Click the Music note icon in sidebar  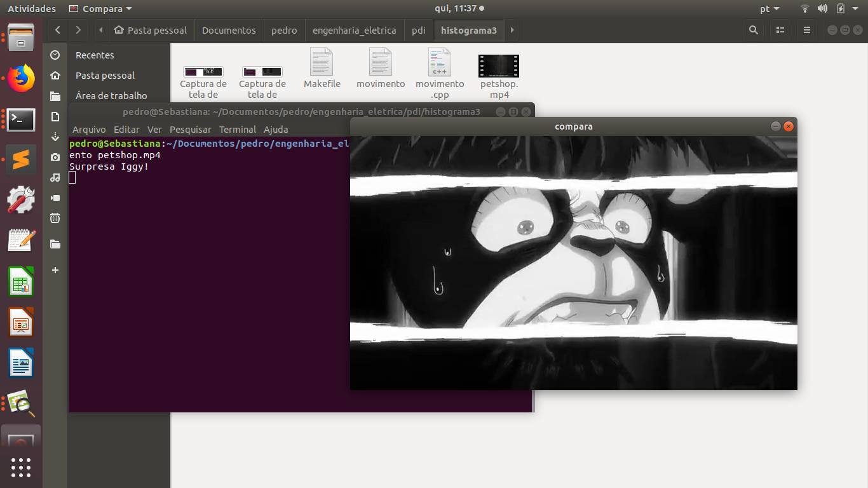coord(55,177)
